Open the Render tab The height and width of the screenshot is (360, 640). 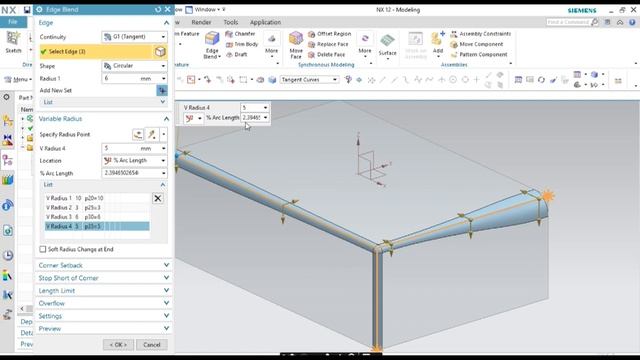pyautogui.click(x=201, y=22)
